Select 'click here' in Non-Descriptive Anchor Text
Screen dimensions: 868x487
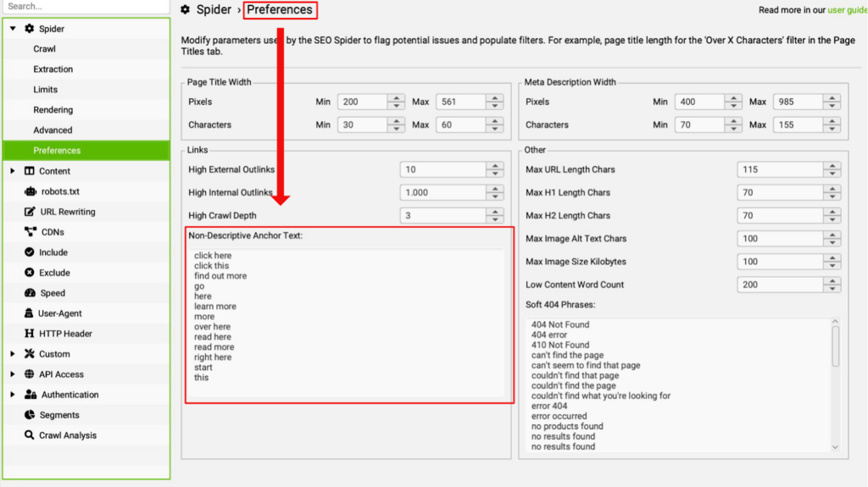pos(213,256)
